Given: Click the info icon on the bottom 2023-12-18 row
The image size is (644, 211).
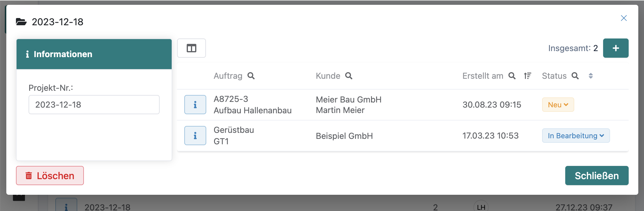Looking at the screenshot, I should coord(66,206).
